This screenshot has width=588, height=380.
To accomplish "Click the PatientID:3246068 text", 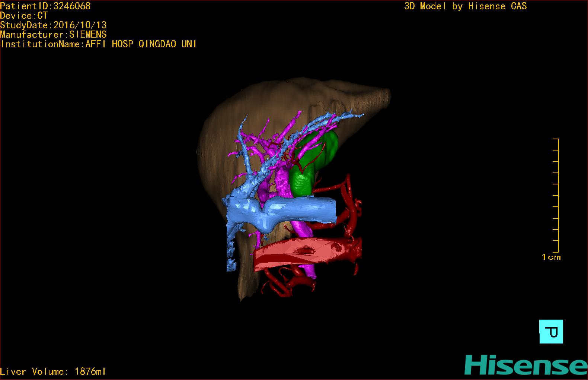I will coord(45,6).
